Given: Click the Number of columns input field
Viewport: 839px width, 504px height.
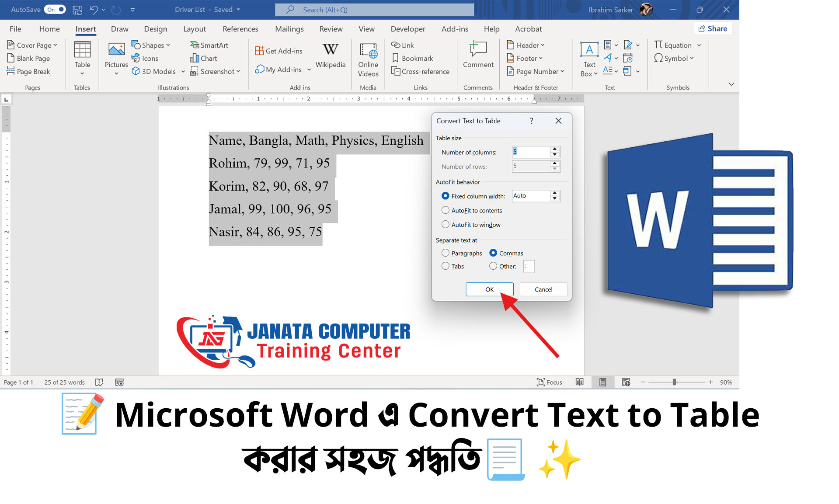Looking at the screenshot, I should pyautogui.click(x=531, y=152).
